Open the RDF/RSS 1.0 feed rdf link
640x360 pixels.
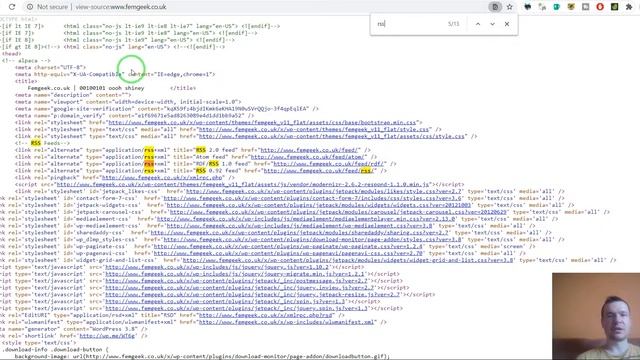click(329, 164)
